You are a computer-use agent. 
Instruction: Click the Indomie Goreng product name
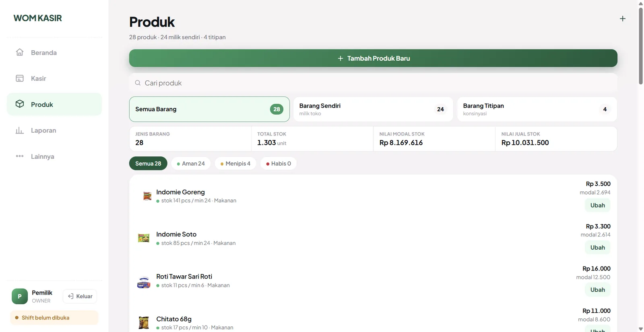click(180, 192)
